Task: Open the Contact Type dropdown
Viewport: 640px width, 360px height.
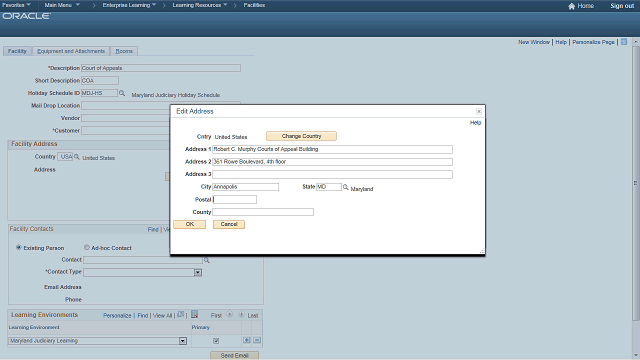Action: (x=198, y=272)
